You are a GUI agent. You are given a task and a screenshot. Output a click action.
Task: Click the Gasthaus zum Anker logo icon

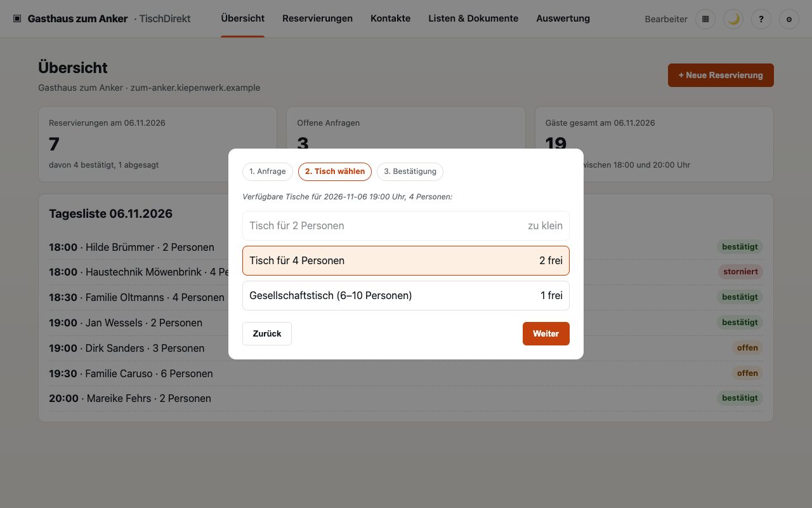point(17,19)
